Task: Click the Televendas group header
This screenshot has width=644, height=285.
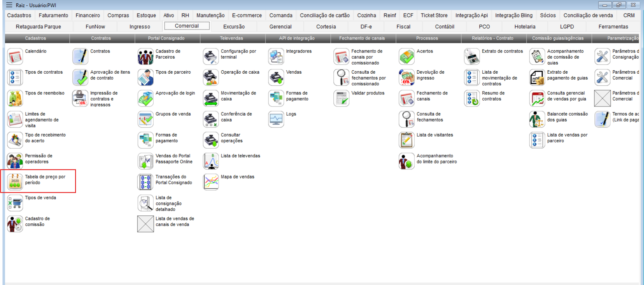Action: coord(232,38)
